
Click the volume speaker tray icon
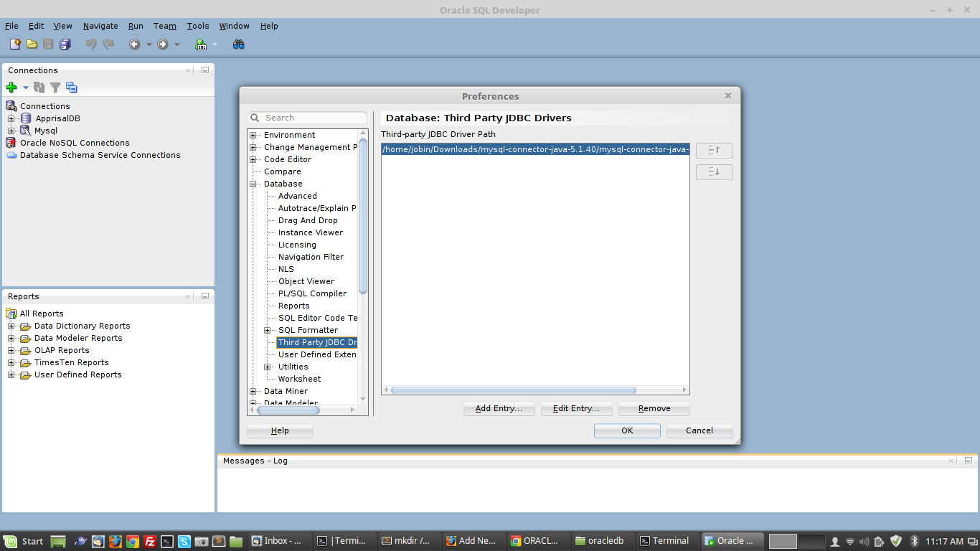pos(864,541)
